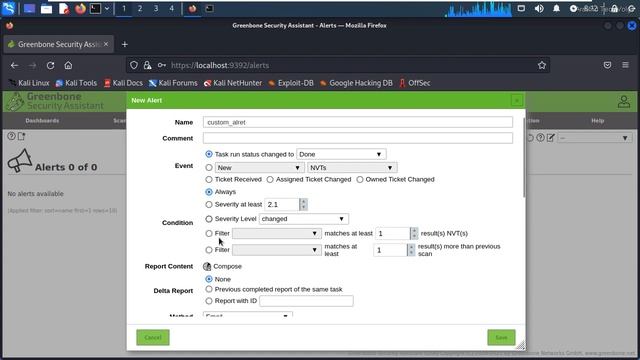Click the Comment text field

click(358, 138)
